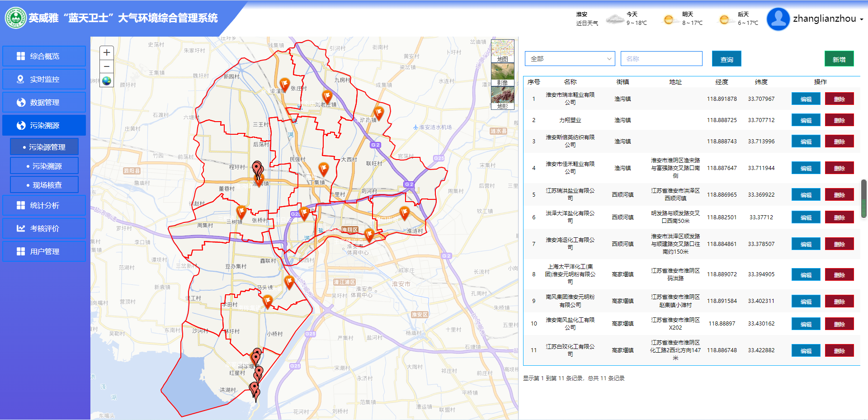This screenshot has width=868, height=420.
Task: Click the orange flag marker near 张庄村
Action: pos(284,83)
